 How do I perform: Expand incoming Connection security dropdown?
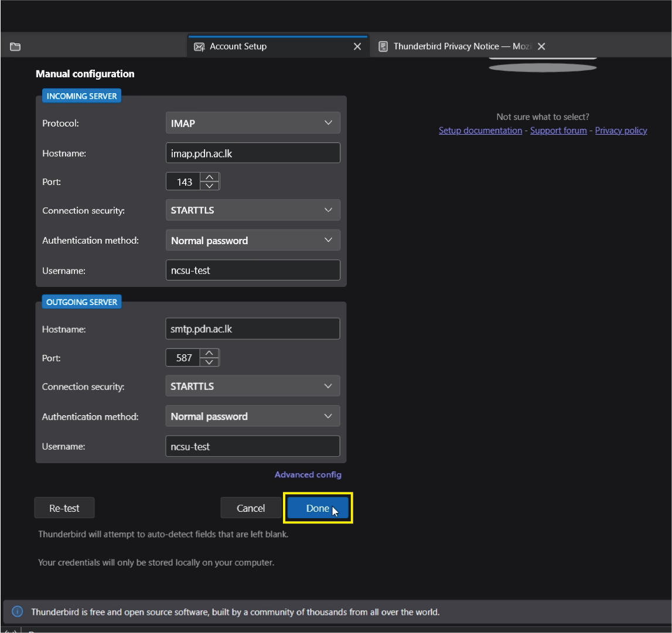coord(253,210)
